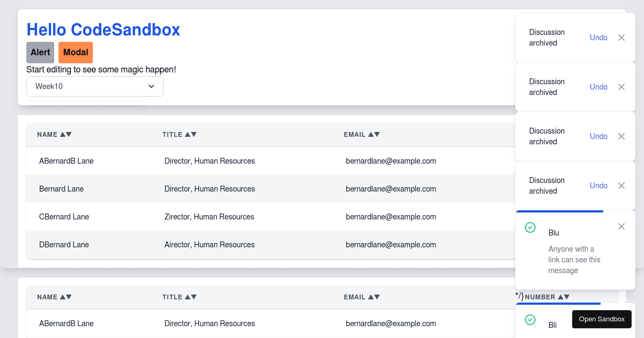Click Undo on the first Discussion archived toast

pos(598,38)
